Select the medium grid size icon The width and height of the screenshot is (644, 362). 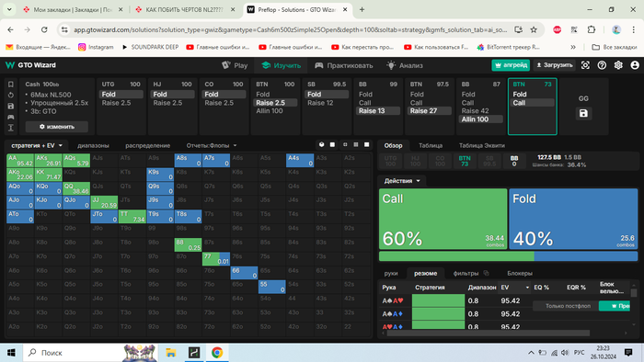tap(356, 145)
